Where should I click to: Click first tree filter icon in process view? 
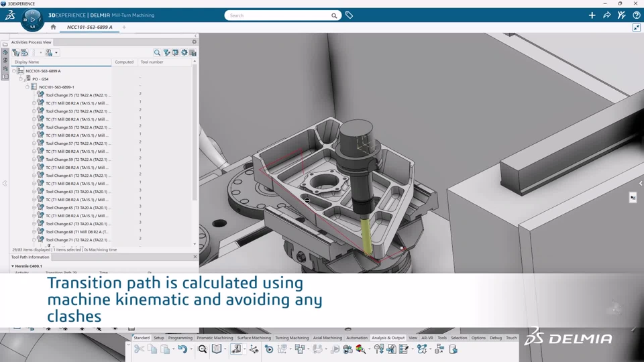click(x=15, y=52)
